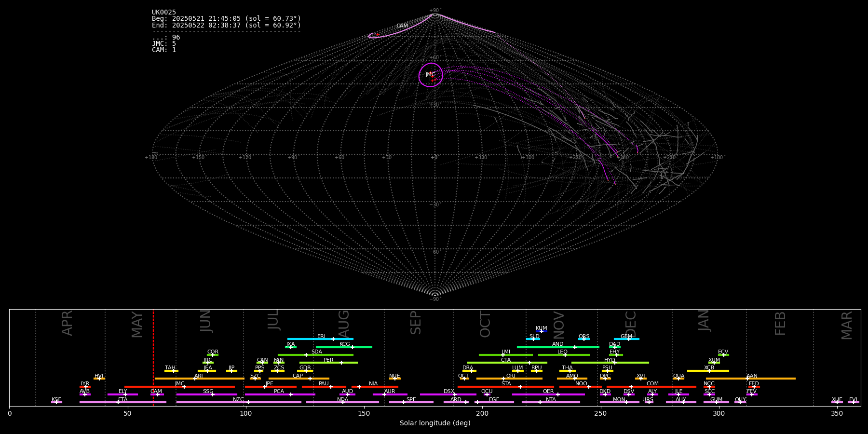Click the DEC month label
This screenshot has width=868, height=434.
[x=631, y=324]
